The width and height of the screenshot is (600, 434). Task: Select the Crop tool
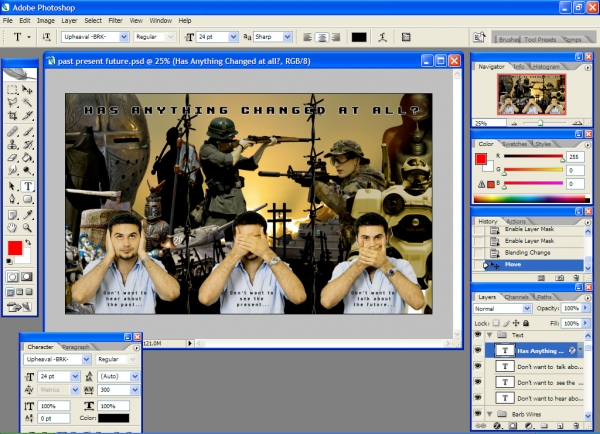click(12, 115)
